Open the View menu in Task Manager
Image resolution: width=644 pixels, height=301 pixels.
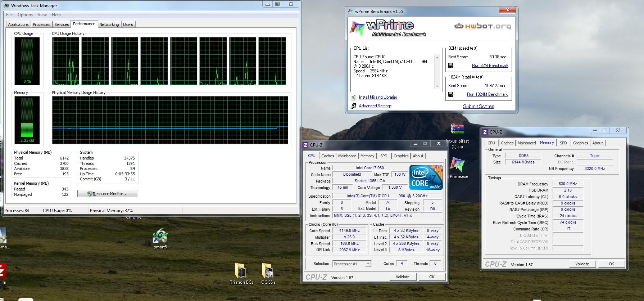(x=42, y=15)
